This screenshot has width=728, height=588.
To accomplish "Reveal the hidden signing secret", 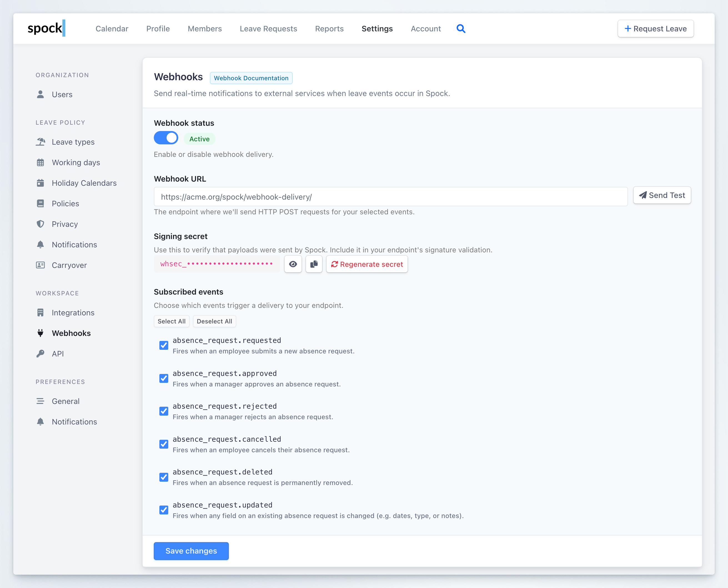I will pyautogui.click(x=293, y=264).
